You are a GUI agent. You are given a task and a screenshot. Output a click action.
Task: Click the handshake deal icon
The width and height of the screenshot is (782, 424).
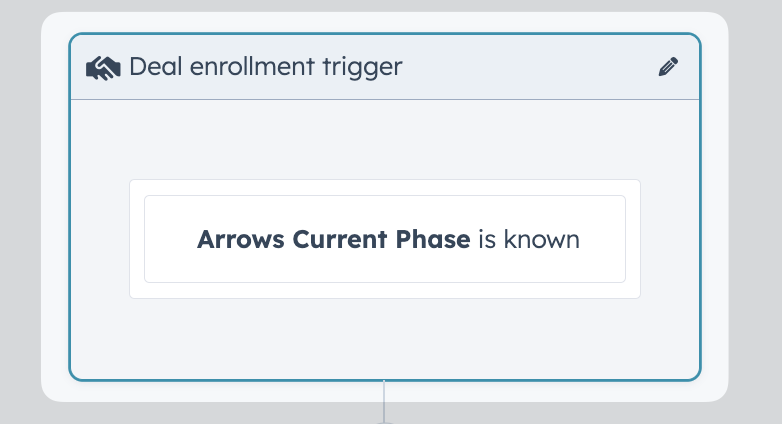point(103,67)
